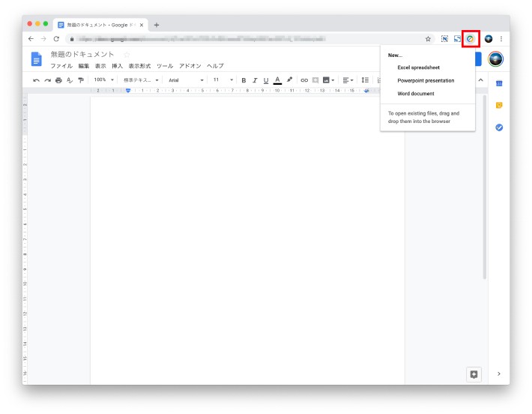The width and height of the screenshot is (532, 414).
Task: Select the 無題のドキュメント browser tab
Action: [x=100, y=25]
